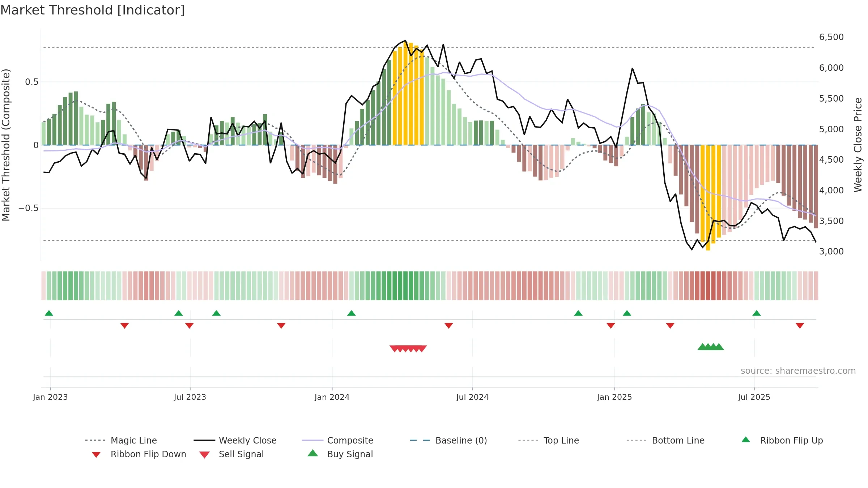This screenshot has width=868, height=488.
Task: Click the 4,500 price axis tick label
Action: click(x=831, y=160)
